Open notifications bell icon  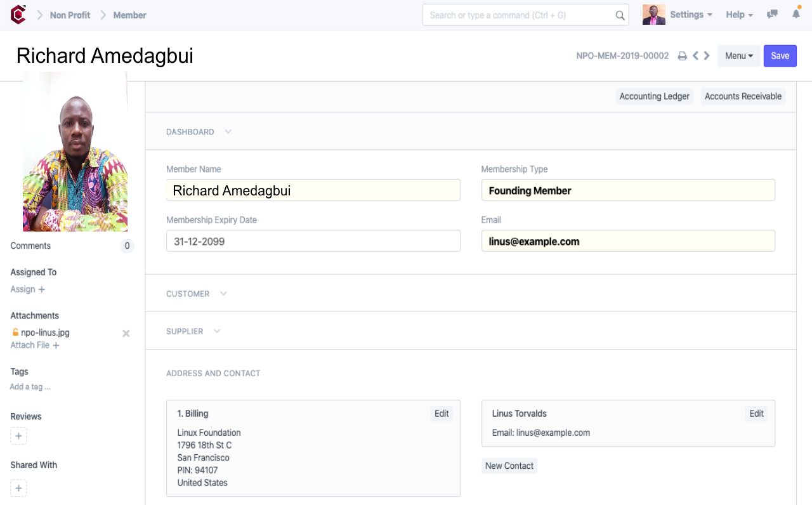click(796, 15)
